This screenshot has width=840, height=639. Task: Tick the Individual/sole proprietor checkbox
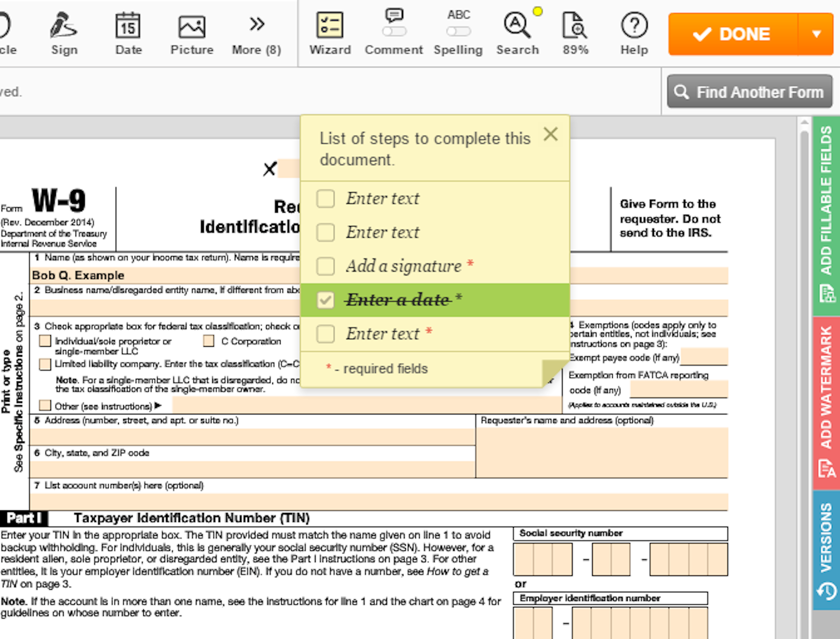click(45, 341)
